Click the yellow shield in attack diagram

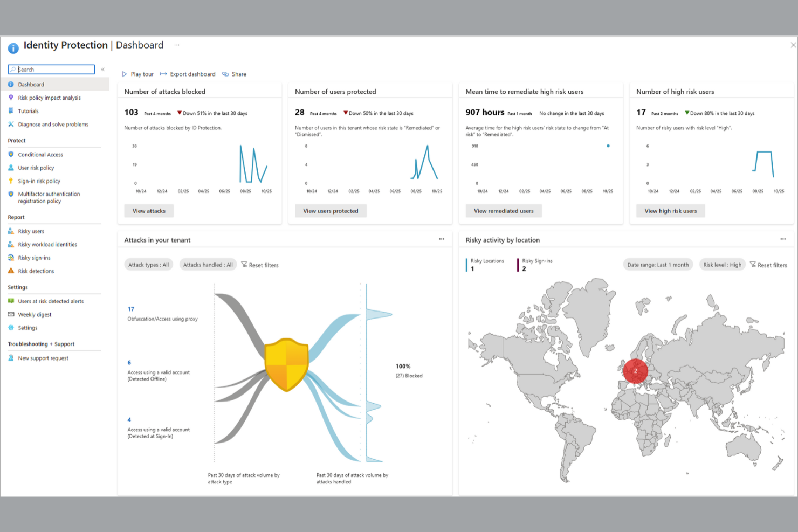pos(286,364)
